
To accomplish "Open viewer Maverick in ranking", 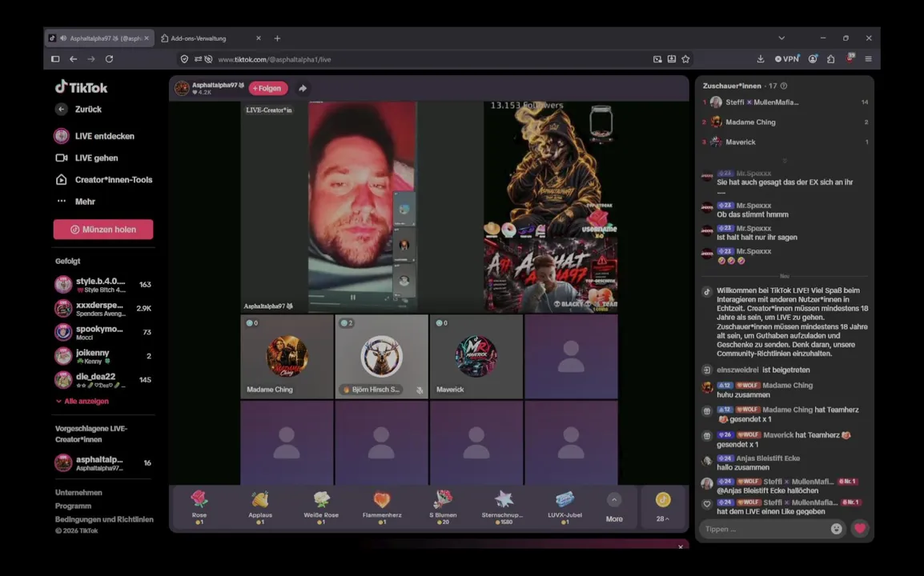I will coord(785,142).
